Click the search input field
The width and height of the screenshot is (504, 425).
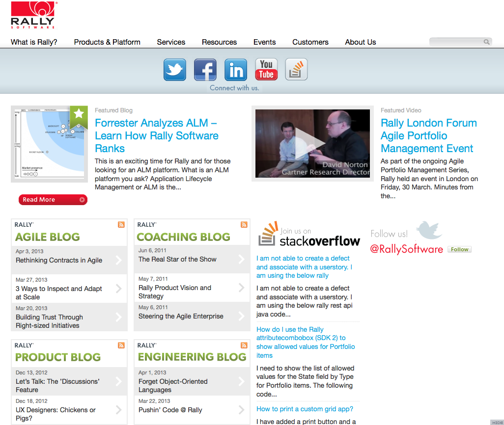coord(456,42)
